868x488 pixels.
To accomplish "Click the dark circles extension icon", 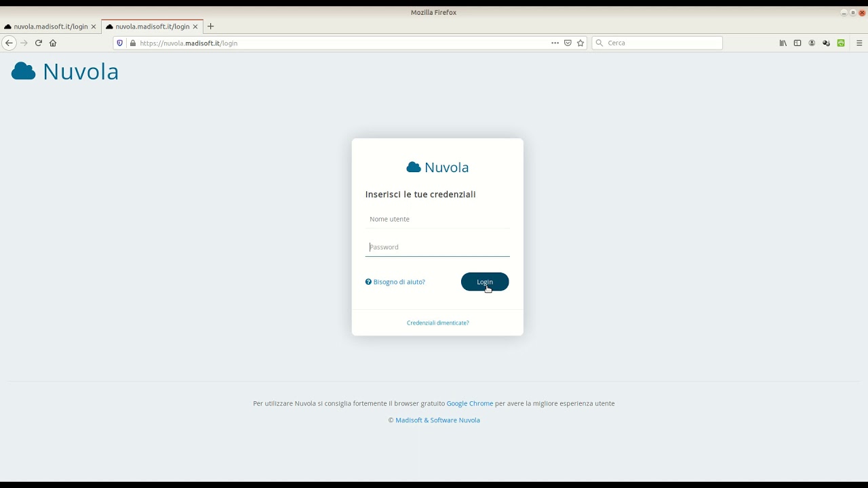I will coord(826,43).
